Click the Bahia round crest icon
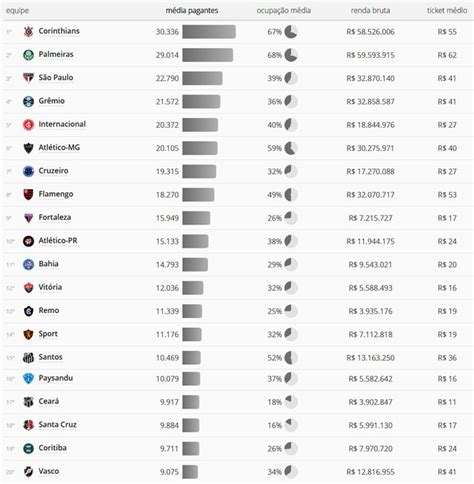This screenshot has width=474, height=484. pos(28,264)
